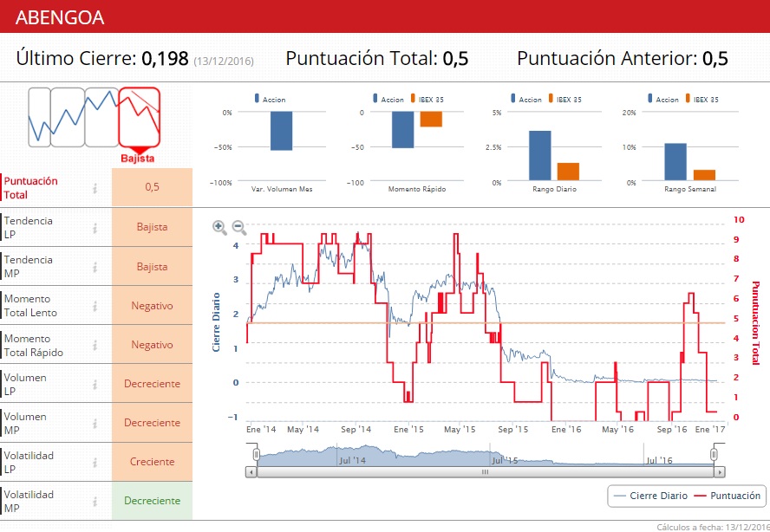Image resolution: width=770 pixels, height=532 pixels.
Task: Toggle Accion legend in Rango Diario chart
Action: 526,99
